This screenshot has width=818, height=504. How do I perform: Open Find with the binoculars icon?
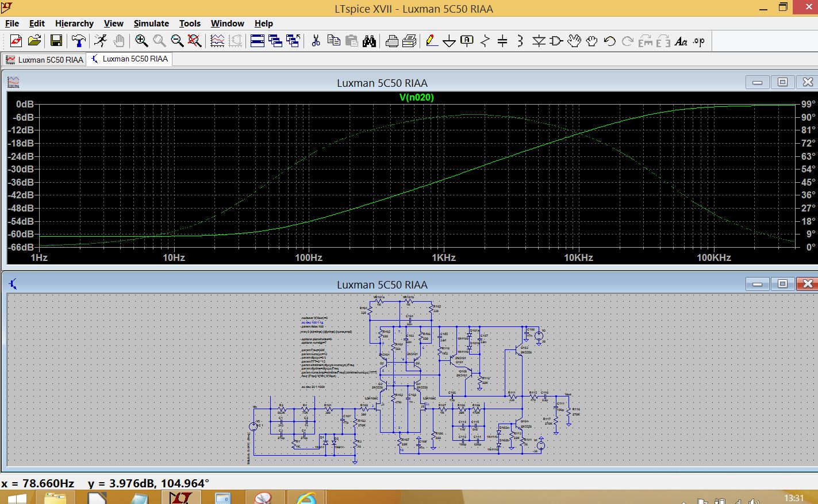[x=369, y=41]
